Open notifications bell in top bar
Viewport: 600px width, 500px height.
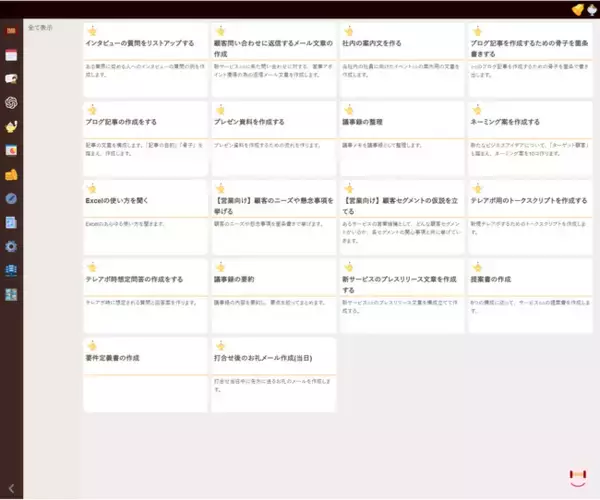point(577,10)
